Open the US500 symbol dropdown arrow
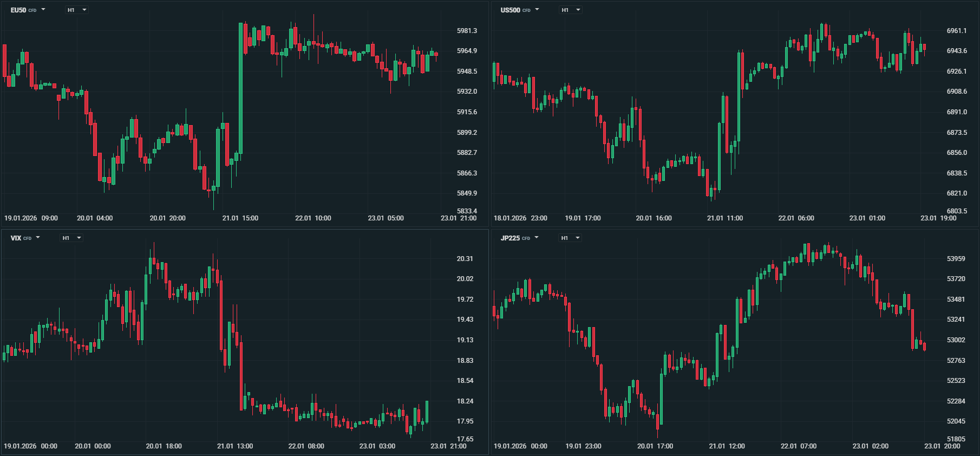Screen dimensions: 980x456 point(537,10)
